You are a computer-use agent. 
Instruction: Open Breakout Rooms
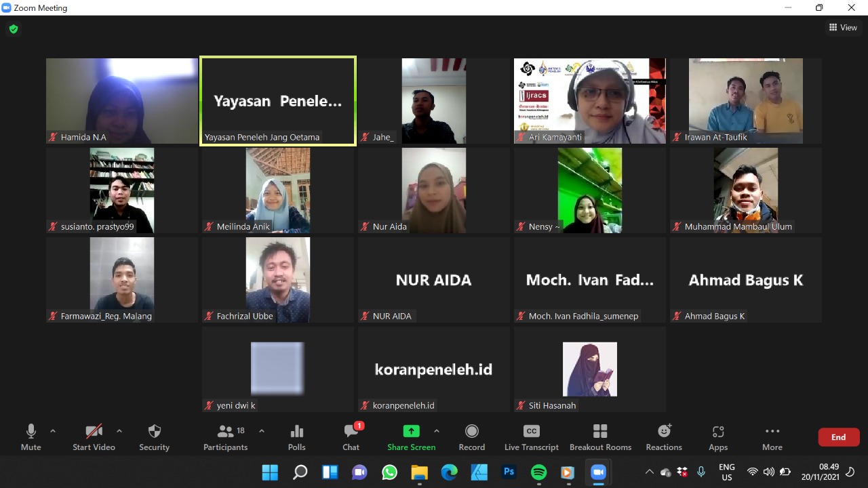[600, 437]
